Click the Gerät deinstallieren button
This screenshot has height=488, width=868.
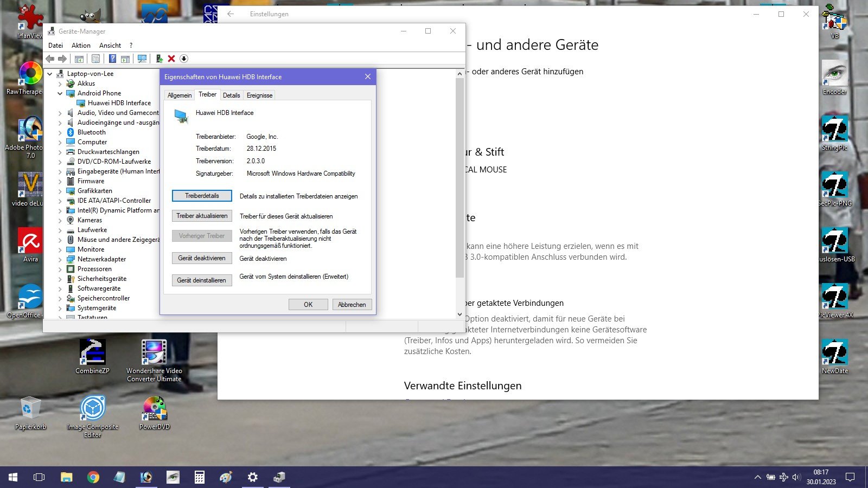coord(202,280)
